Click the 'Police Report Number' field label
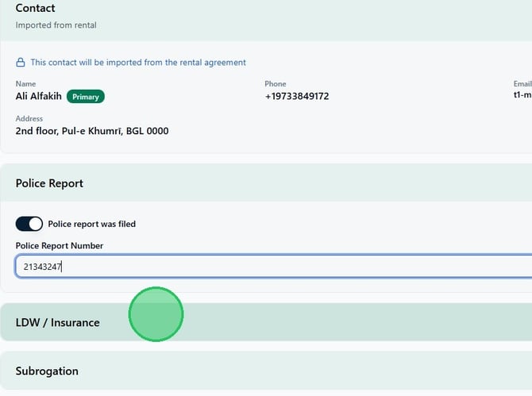 tap(60, 246)
